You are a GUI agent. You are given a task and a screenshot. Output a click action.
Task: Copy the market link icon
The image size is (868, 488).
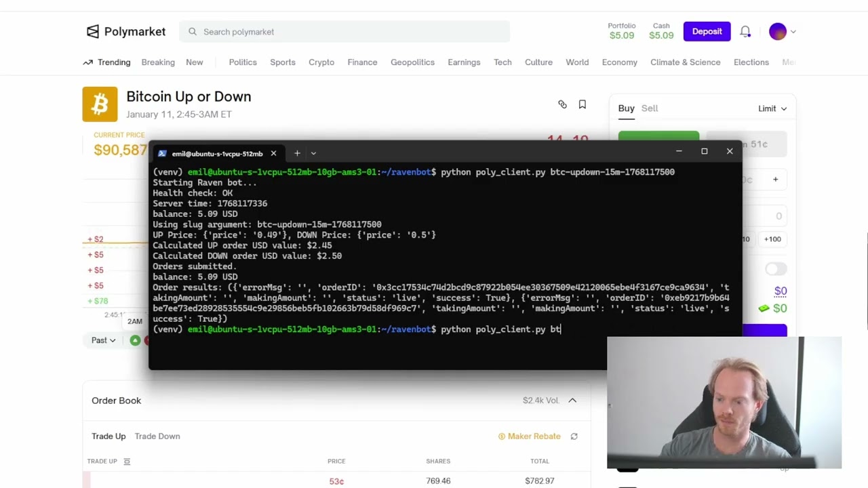click(562, 104)
